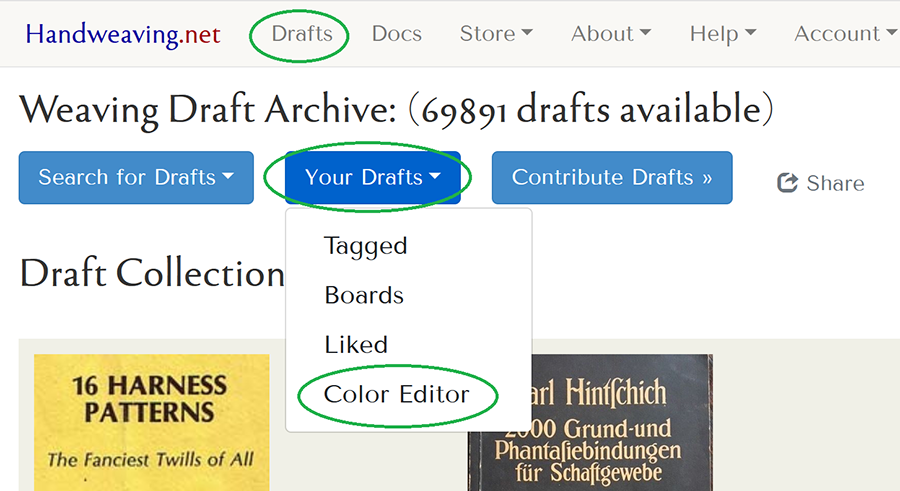Expand the Search for Drafts button
The width and height of the screenshot is (900, 491).
tap(136, 178)
